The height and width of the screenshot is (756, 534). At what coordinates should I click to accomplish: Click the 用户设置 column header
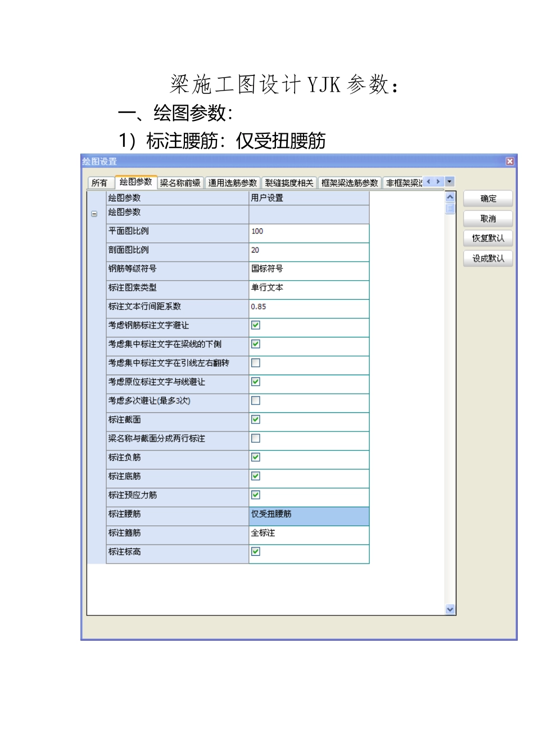[309, 198]
